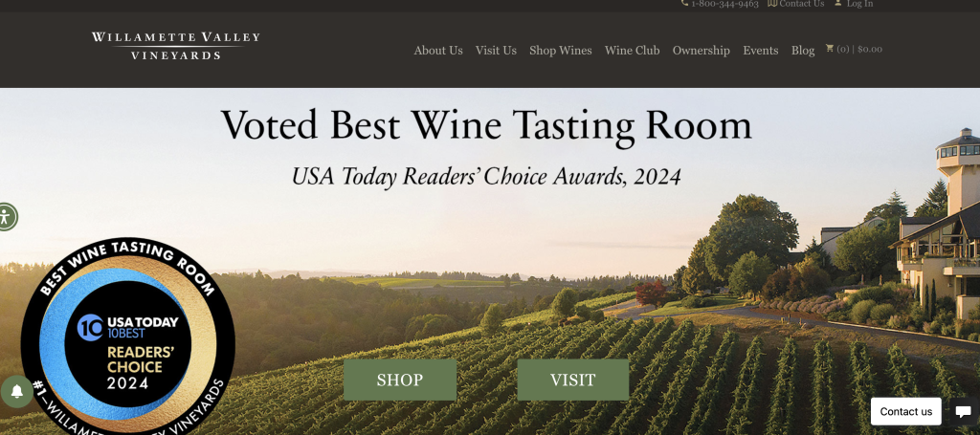The height and width of the screenshot is (435, 980).
Task: Open the notification bell icon
Action: coord(17,391)
